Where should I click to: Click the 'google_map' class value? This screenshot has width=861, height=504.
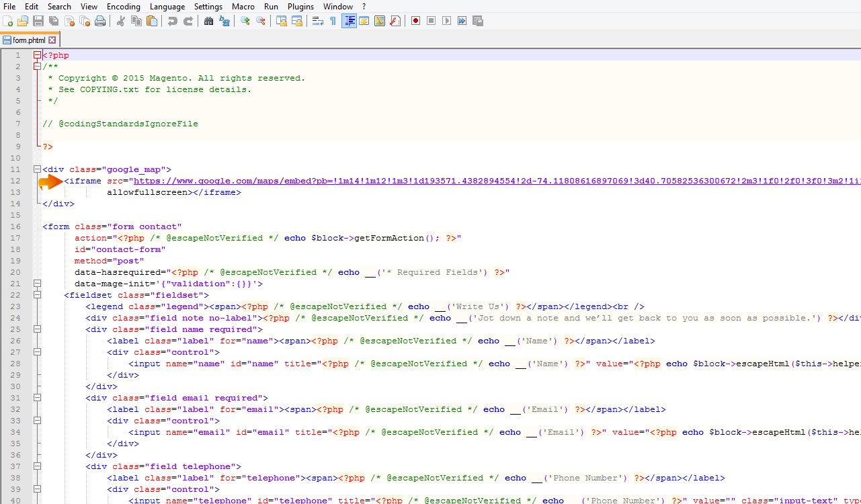pyautogui.click(x=134, y=169)
